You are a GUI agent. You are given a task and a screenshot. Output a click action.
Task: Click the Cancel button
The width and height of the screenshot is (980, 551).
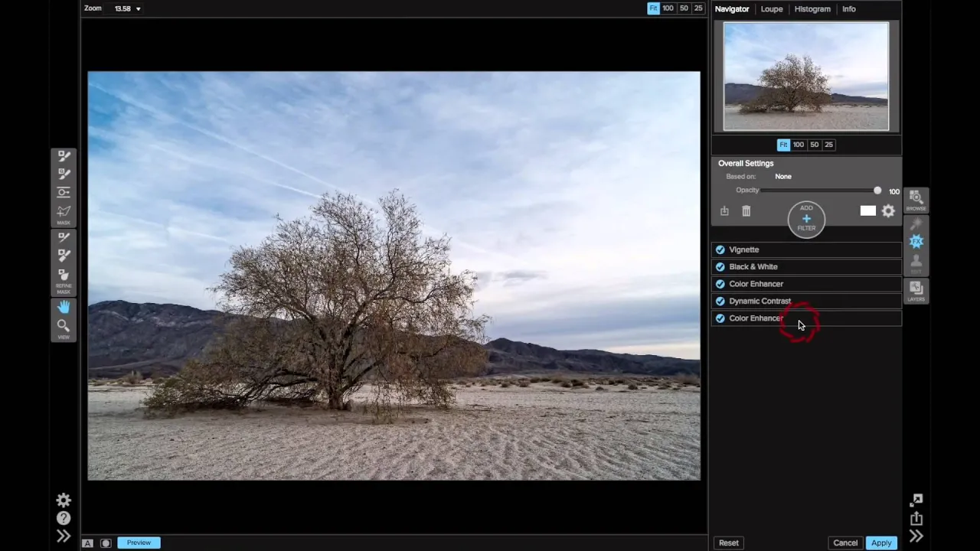pos(845,543)
